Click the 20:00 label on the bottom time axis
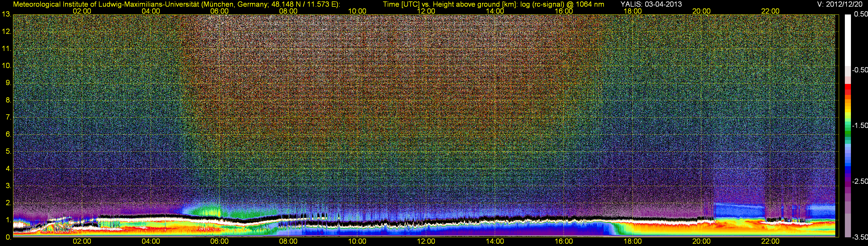Image resolution: width=868 pixels, height=246 pixels. 702,242
